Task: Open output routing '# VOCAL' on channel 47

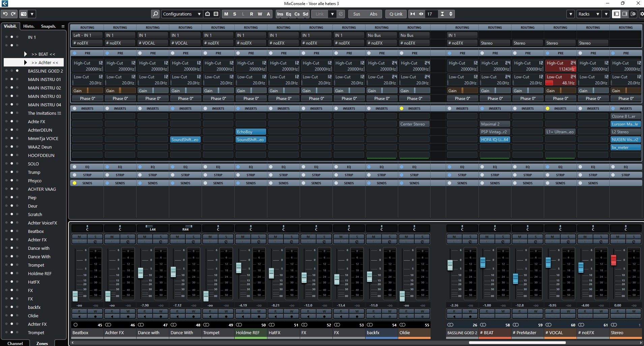Action: [x=153, y=43]
